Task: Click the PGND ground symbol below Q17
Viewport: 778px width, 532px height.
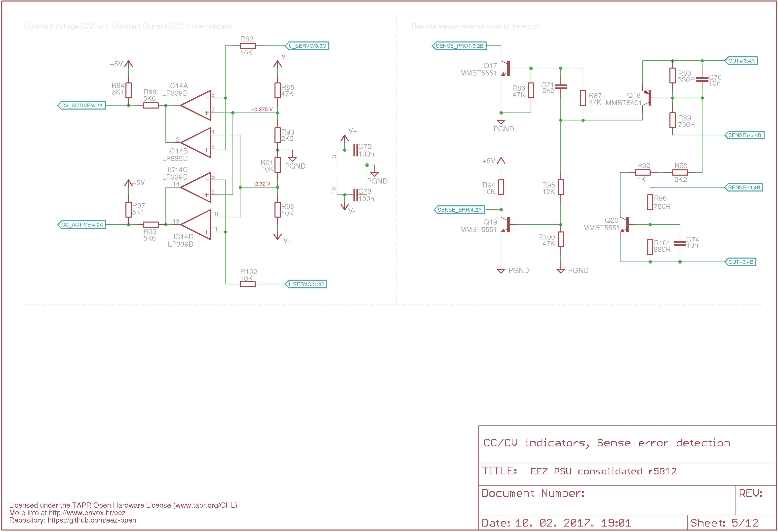Action: (501, 122)
